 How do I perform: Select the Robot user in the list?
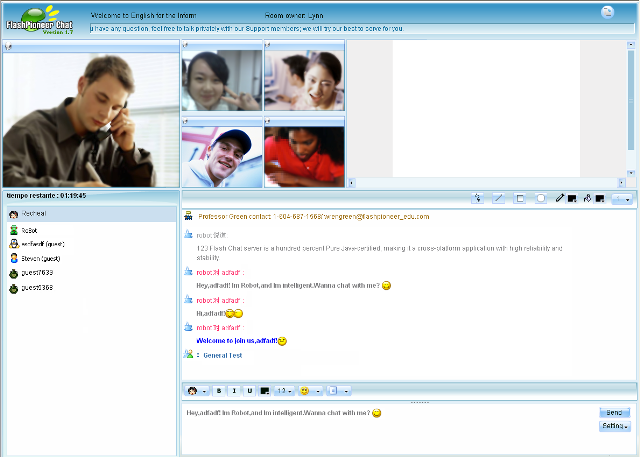point(91,231)
